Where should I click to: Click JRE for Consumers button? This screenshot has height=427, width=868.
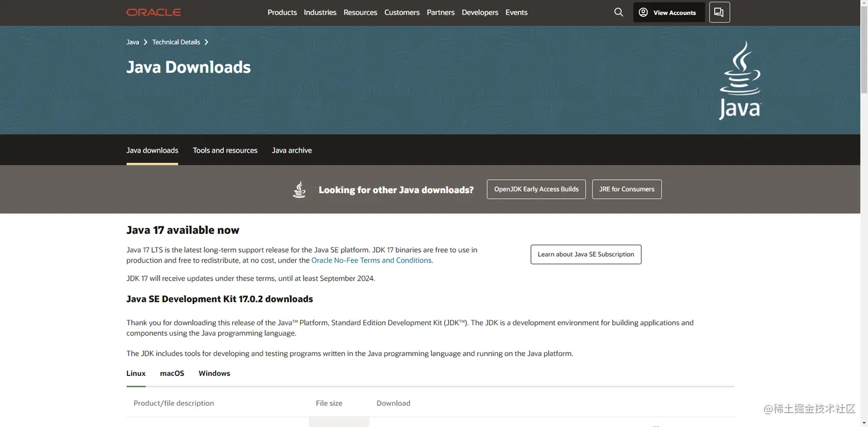click(627, 189)
